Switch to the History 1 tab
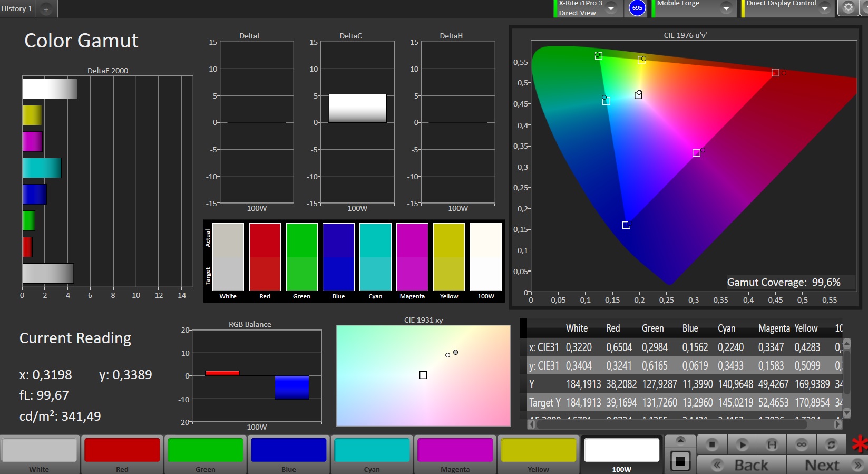 click(x=17, y=8)
